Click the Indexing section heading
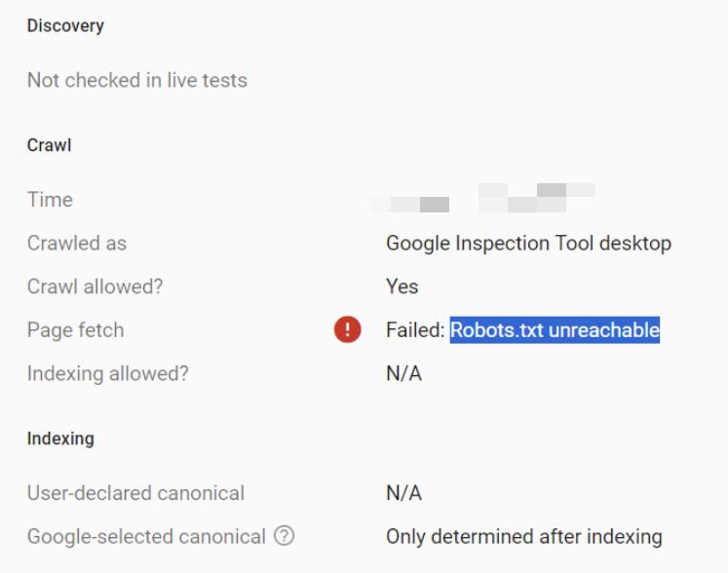Screen dimensions: 728x573 point(60,439)
